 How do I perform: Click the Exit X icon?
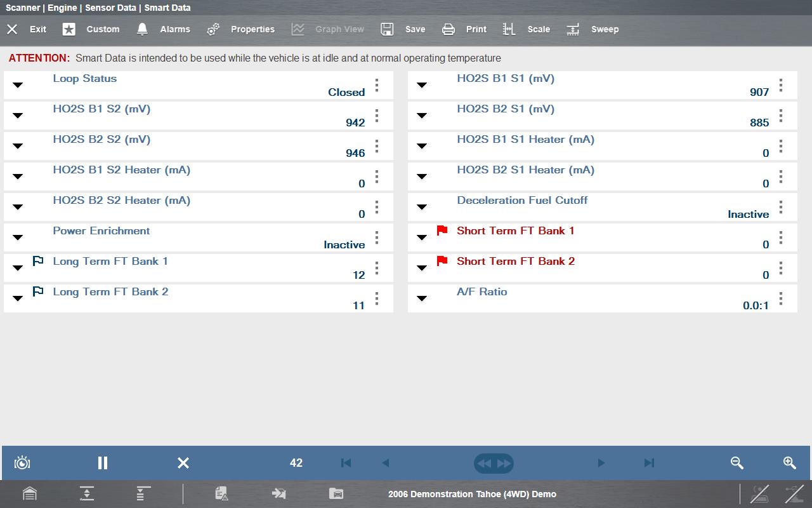point(12,29)
